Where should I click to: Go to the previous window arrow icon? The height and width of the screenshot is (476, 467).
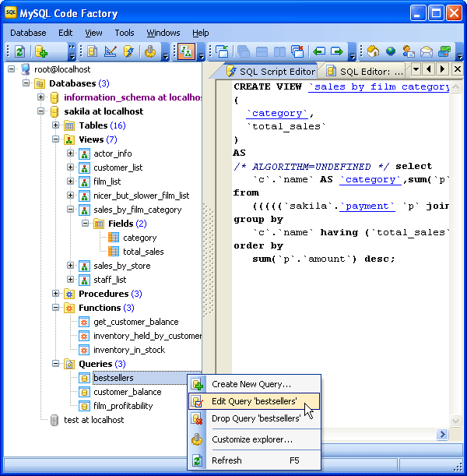click(x=319, y=51)
